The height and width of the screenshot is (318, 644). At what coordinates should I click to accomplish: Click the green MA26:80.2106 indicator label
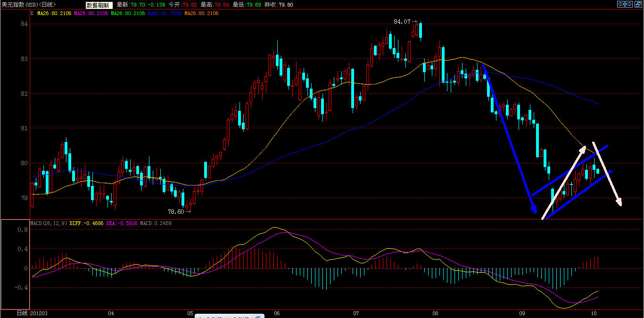click(128, 13)
